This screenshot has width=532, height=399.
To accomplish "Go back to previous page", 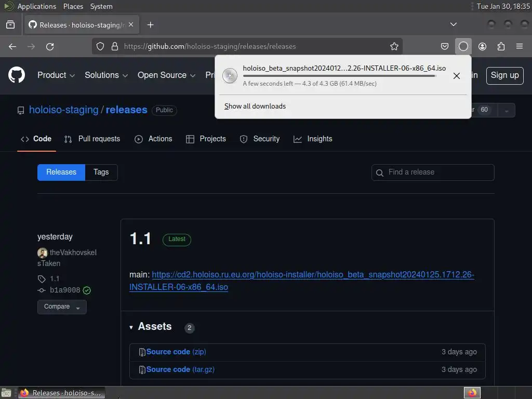I will pyautogui.click(x=12, y=46).
